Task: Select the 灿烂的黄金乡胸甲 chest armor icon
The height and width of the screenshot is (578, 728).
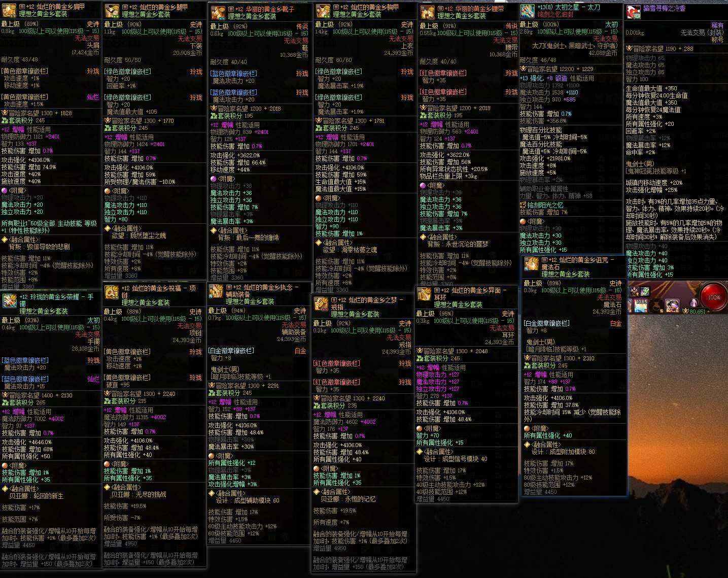Action: 323,11
